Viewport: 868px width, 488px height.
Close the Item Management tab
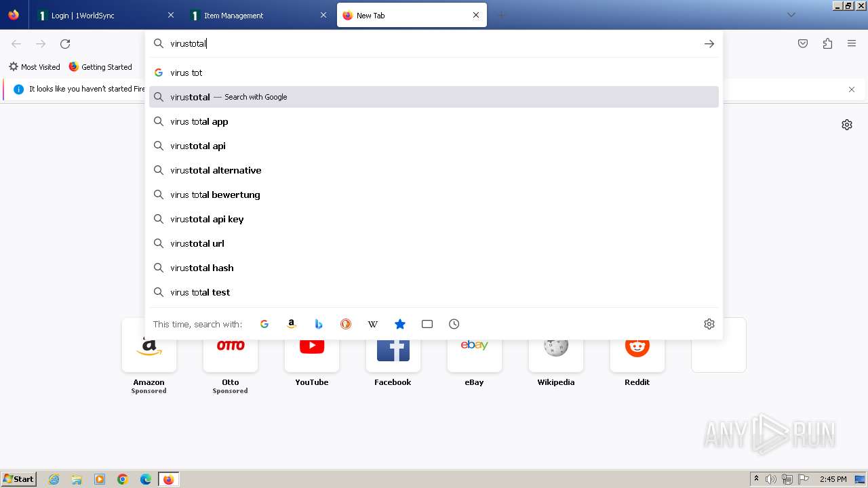tap(323, 15)
